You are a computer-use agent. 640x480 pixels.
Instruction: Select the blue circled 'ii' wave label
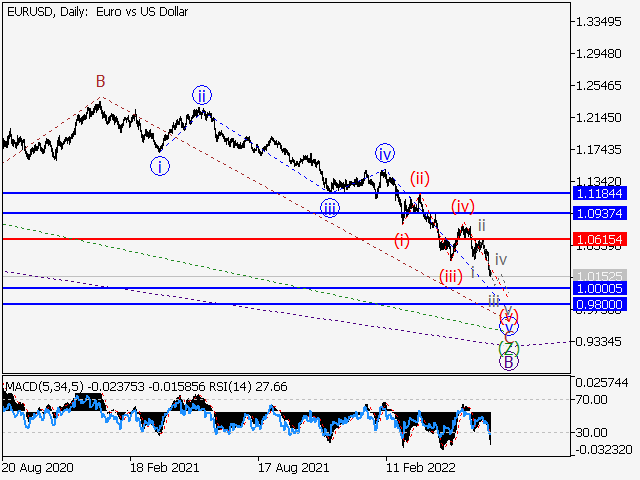202,96
